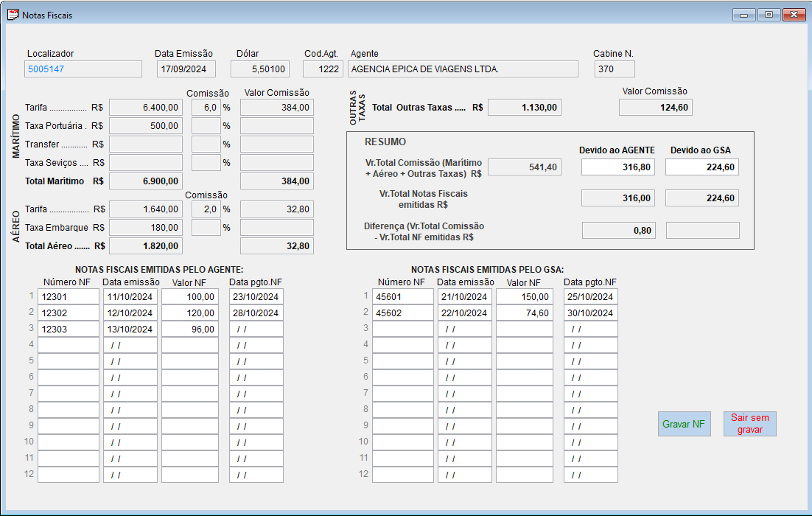
Task: Click the Taxa Portuária value 500,00
Action: [x=146, y=125]
